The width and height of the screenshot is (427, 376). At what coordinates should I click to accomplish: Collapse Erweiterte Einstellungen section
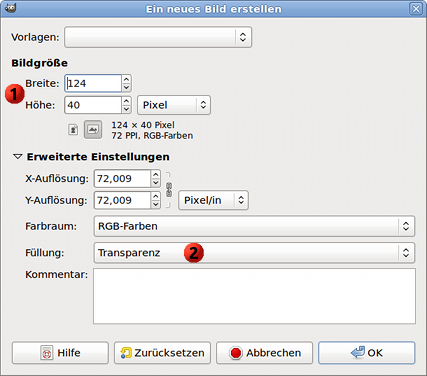tap(17, 157)
